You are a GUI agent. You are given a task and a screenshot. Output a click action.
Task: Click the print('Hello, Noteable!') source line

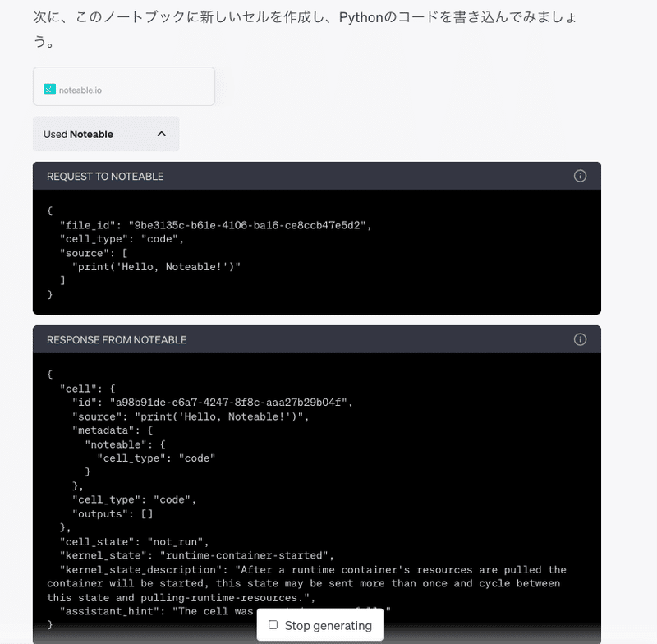click(x=156, y=266)
